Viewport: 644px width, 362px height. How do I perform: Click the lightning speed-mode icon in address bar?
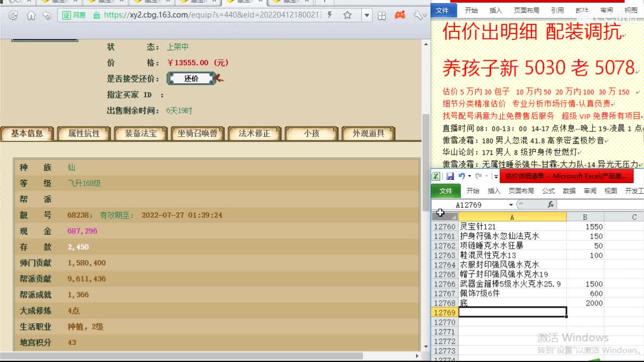point(330,15)
